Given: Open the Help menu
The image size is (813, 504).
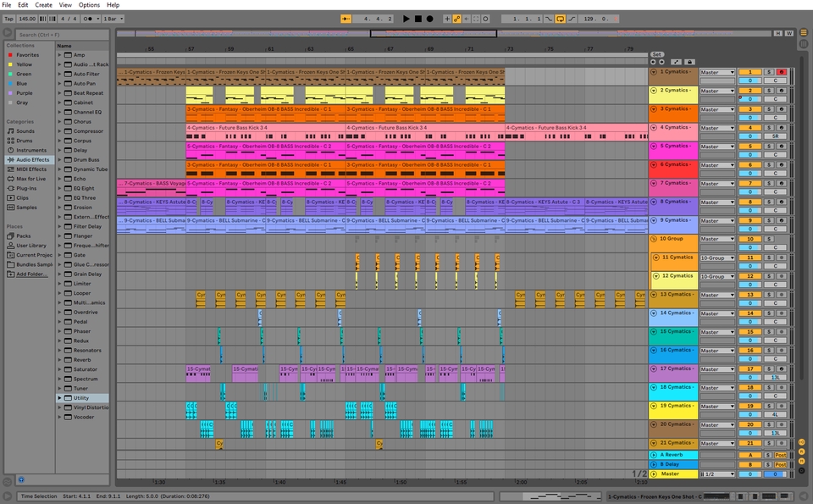Looking at the screenshot, I should click(x=113, y=5).
